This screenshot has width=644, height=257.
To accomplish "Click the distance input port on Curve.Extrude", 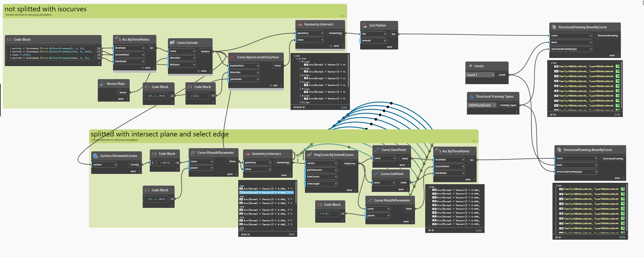I will tap(182, 65).
